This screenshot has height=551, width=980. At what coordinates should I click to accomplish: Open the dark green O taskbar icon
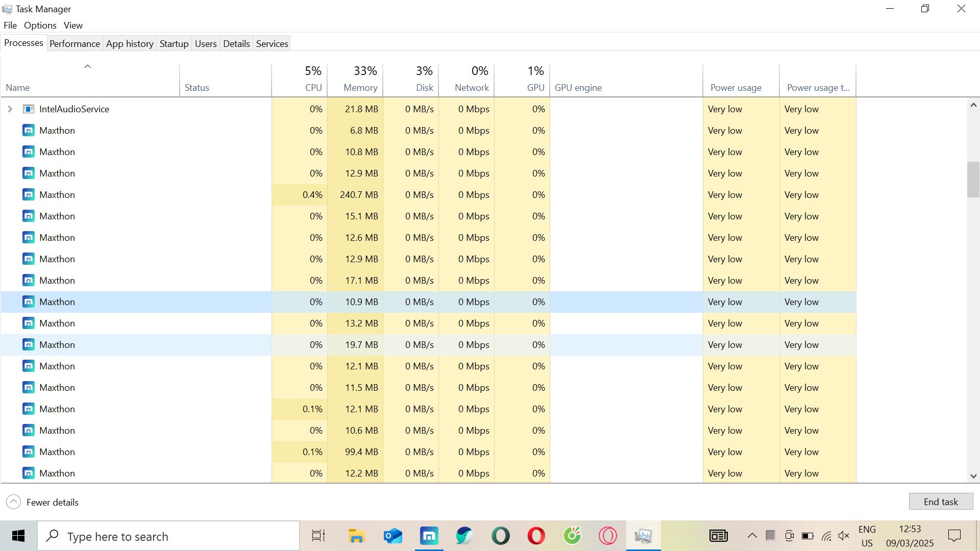(500, 536)
